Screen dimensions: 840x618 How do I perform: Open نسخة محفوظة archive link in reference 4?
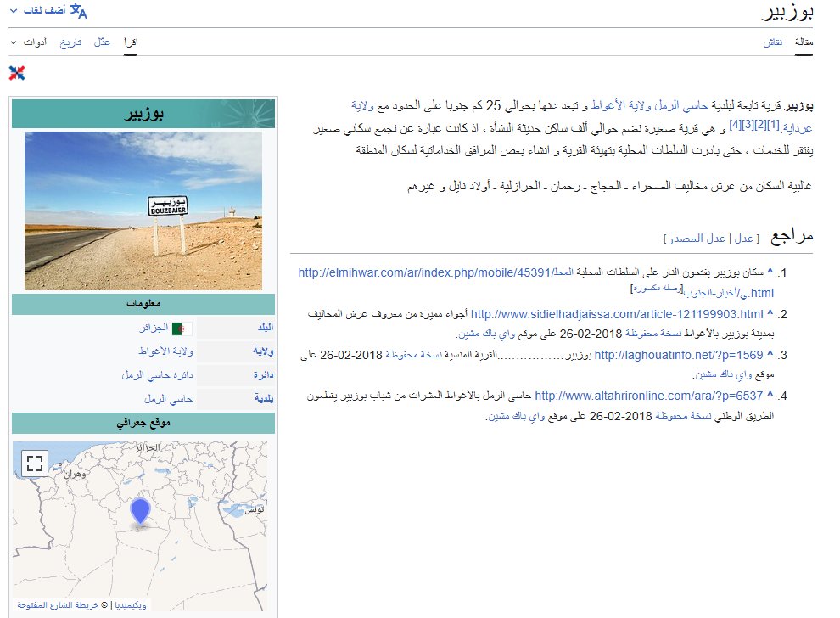683,416
